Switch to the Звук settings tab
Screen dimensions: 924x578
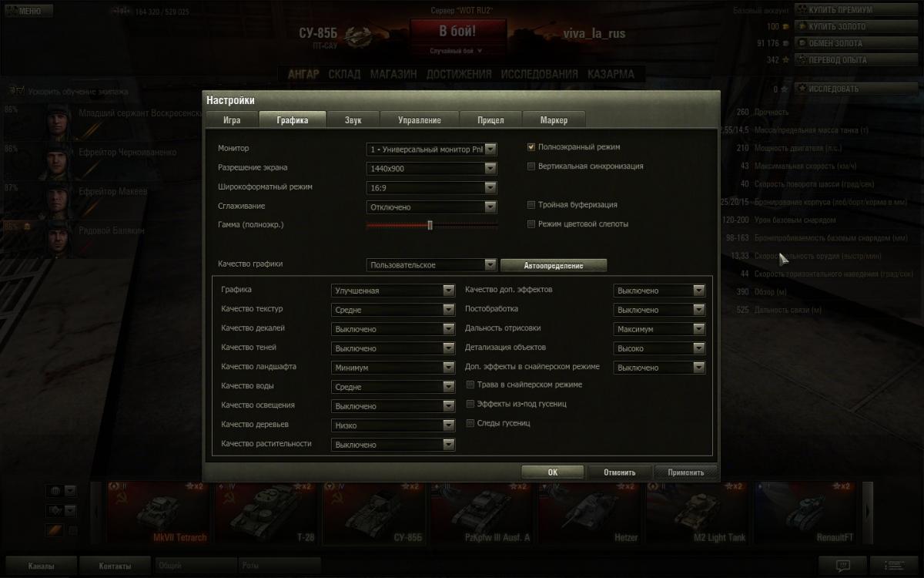[x=353, y=119]
